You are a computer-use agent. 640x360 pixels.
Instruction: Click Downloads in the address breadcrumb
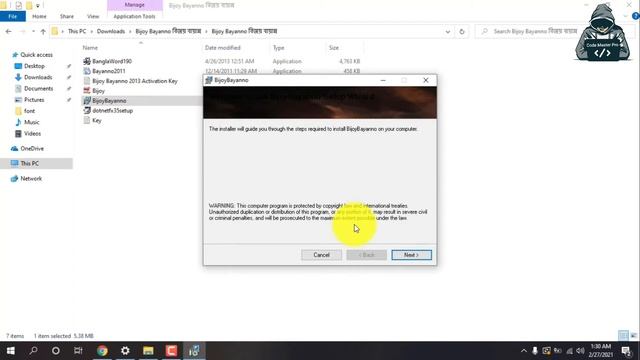tap(111, 31)
